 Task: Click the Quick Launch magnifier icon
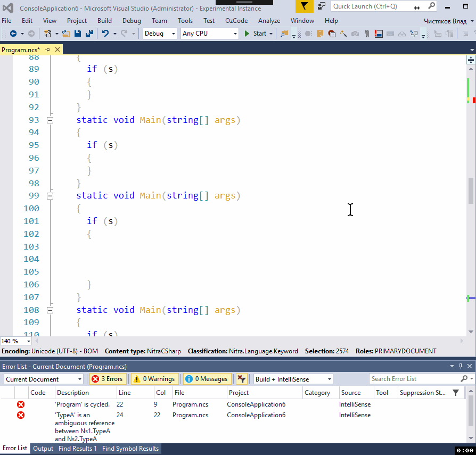click(x=431, y=6)
